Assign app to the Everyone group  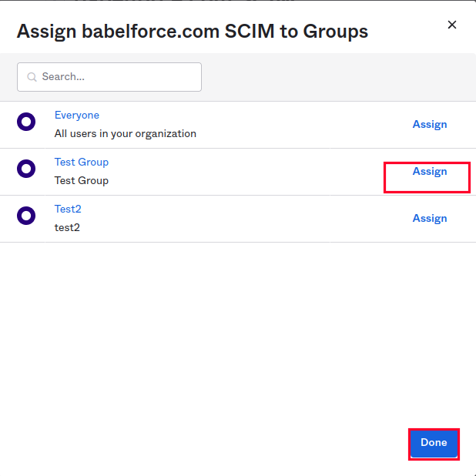click(x=430, y=124)
